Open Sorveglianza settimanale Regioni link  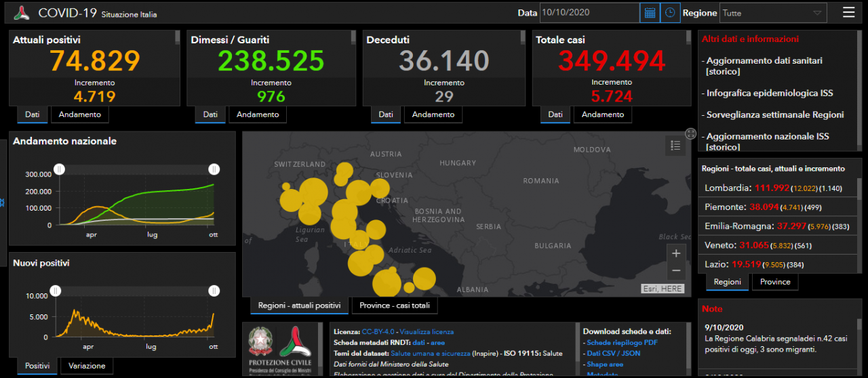point(775,114)
